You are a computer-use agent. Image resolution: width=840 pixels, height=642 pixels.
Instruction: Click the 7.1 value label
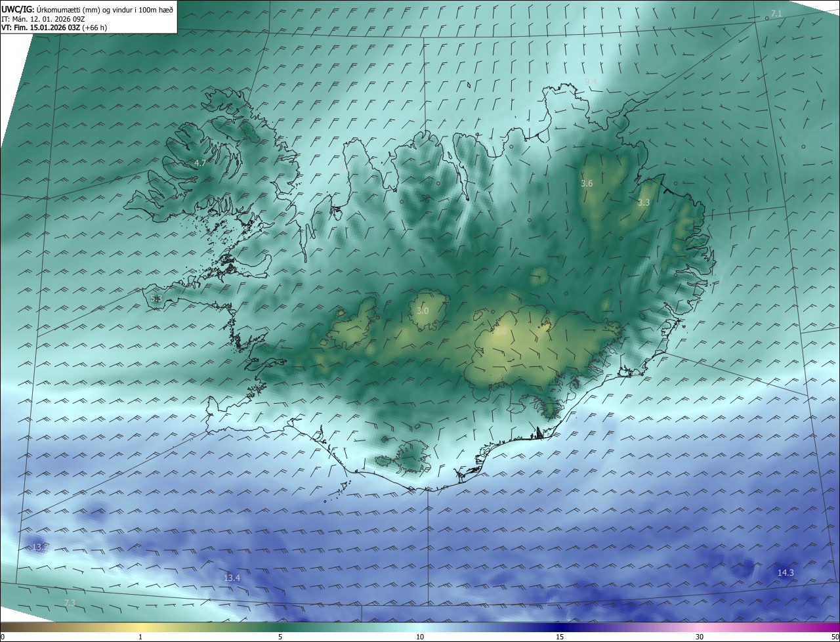[776, 14]
